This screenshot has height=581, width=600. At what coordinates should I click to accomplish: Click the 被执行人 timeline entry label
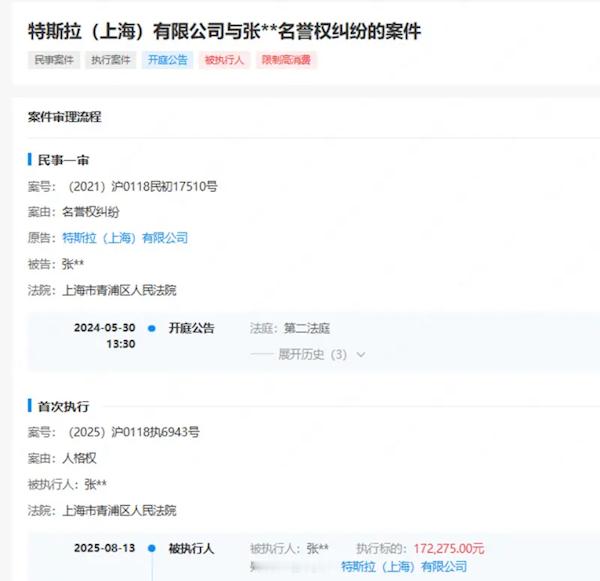pos(191,548)
